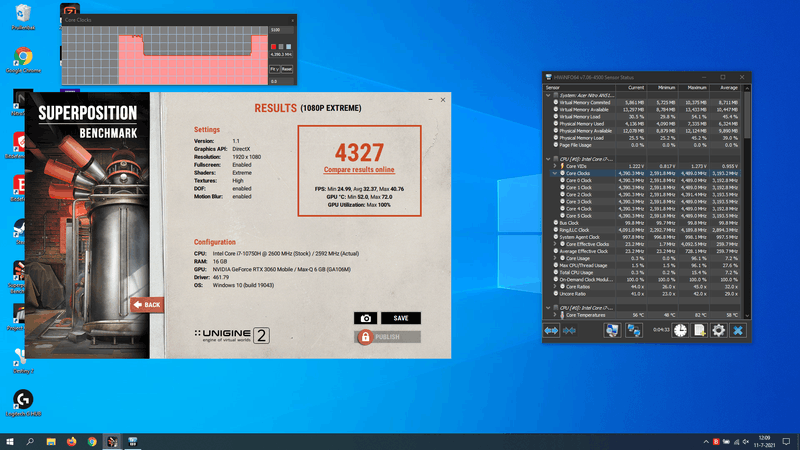Expand the Core Temperatures row
This screenshot has height=450, width=800.
(x=555, y=315)
